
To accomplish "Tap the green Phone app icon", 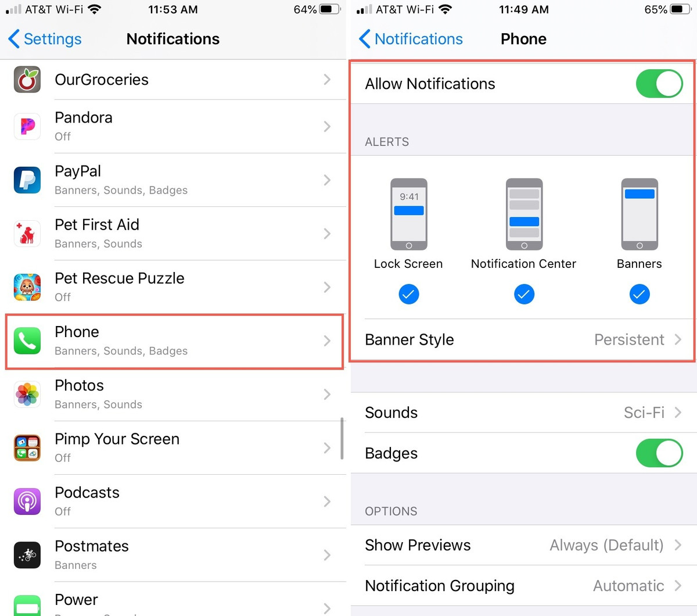I will (27, 341).
